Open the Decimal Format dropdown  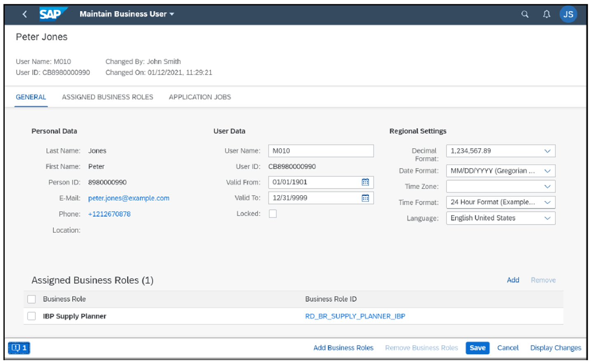pyautogui.click(x=548, y=151)
